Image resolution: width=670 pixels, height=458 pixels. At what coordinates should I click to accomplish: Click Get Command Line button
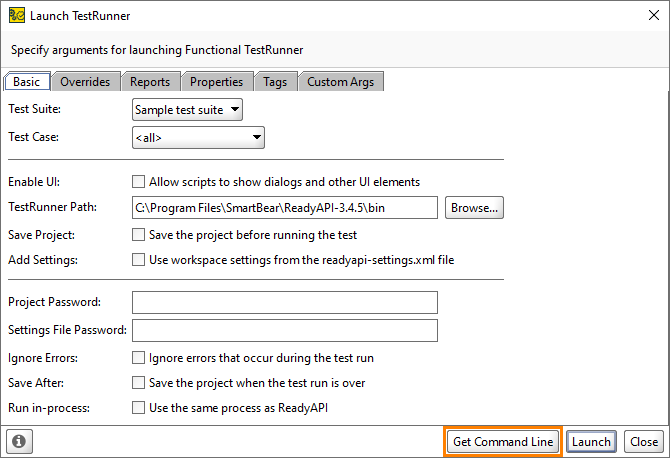503,442
